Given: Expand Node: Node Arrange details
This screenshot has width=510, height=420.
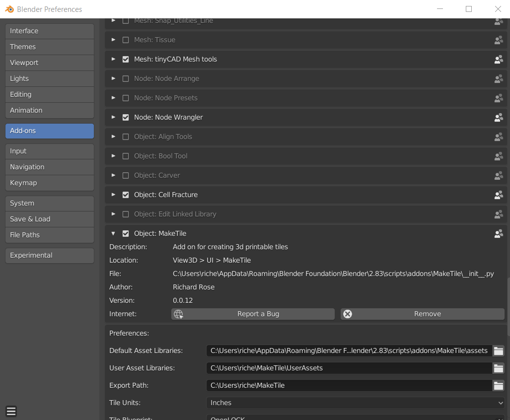Looking at the screenshot, I should [x=113, y=78].
